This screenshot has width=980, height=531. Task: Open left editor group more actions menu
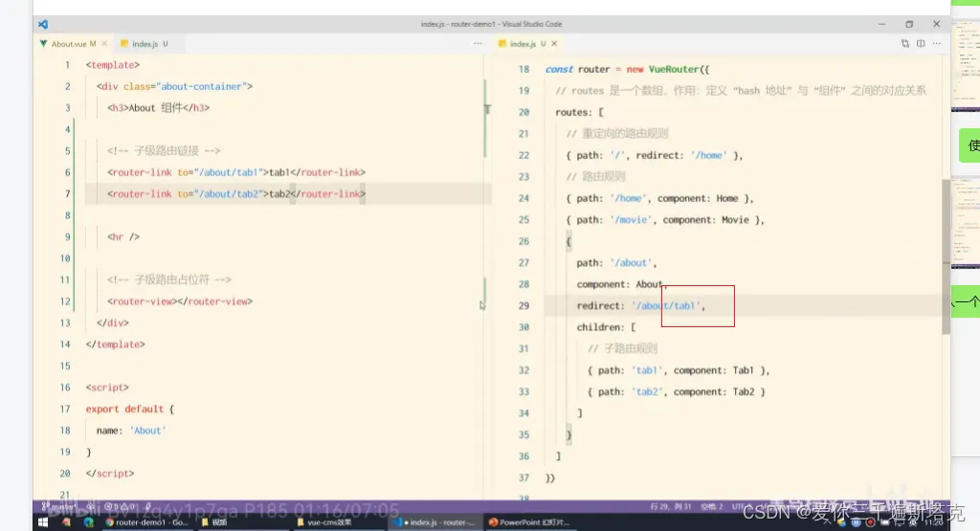(x=478, y=44)
